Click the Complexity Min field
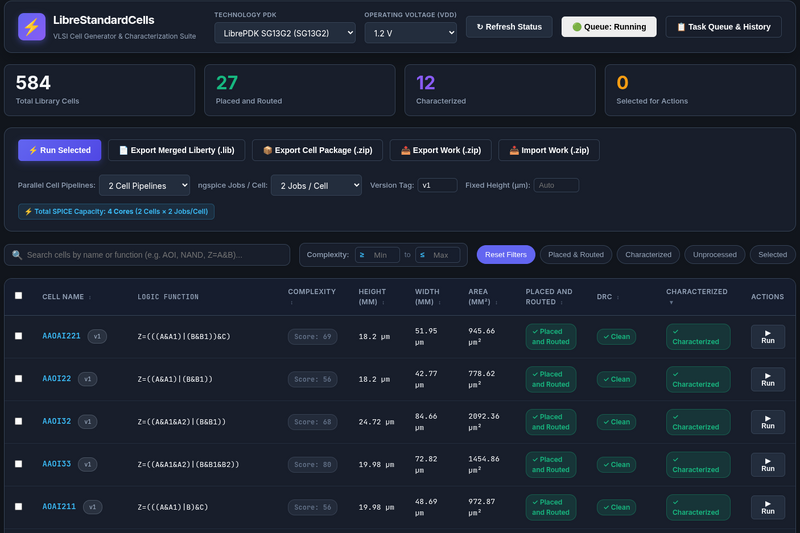 377,255
